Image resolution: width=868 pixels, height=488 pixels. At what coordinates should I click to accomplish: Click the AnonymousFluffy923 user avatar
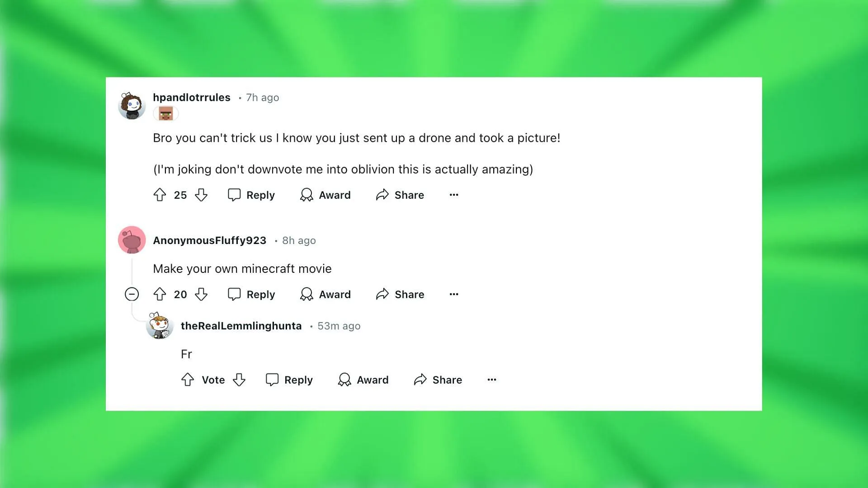132,240
